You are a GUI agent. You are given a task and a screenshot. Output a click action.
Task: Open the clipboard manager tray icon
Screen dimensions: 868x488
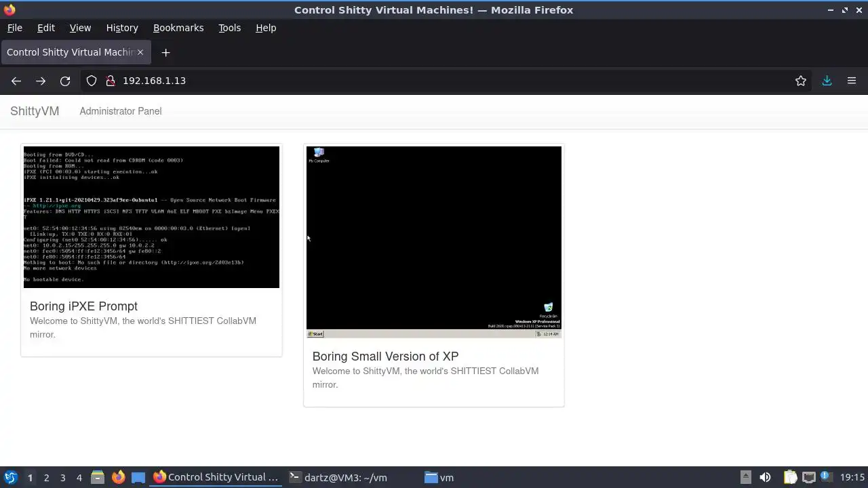pos(790,477)
